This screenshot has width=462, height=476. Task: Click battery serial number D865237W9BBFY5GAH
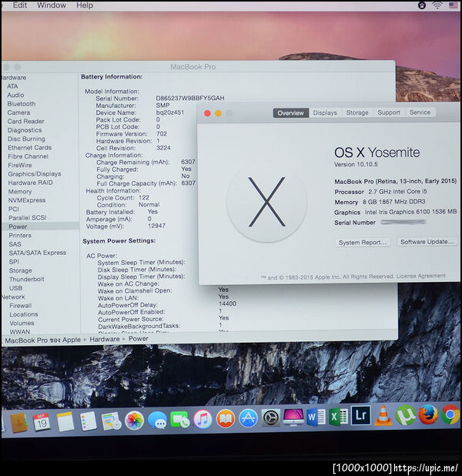[190, 98]
